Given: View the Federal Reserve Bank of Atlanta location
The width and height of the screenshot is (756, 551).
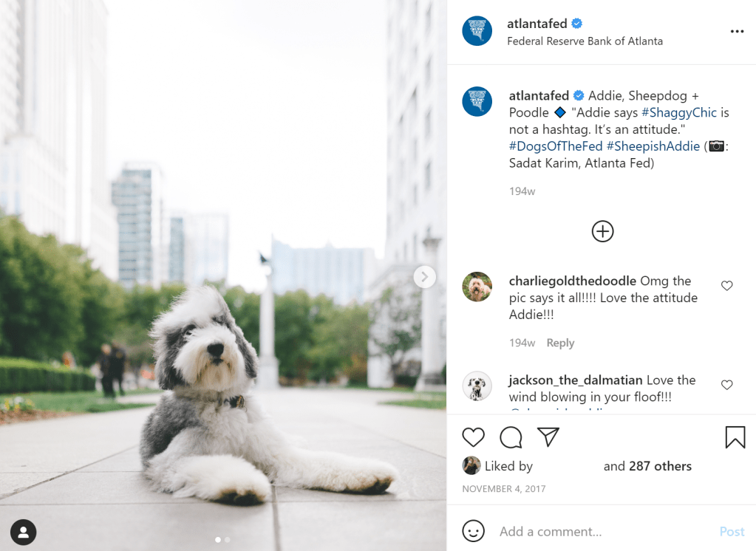Looking at the screenshot, I should (585, 41).
